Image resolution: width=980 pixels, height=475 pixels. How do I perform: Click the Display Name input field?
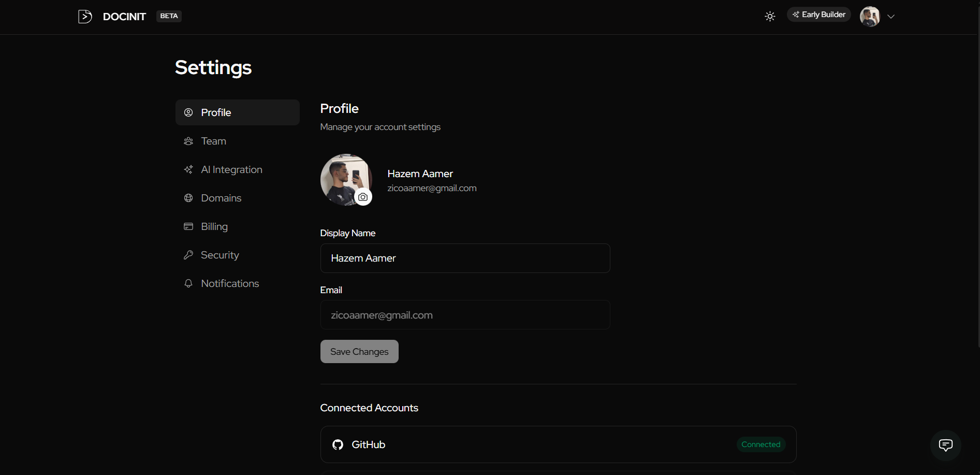tap(465, 258)
